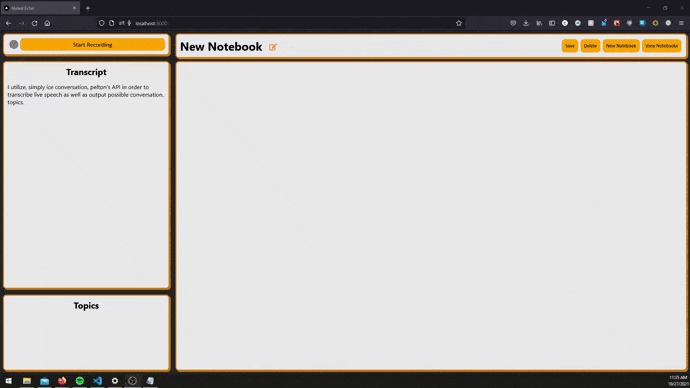Toggle the sidebar icon in browser toolbar

click(552, 23)
